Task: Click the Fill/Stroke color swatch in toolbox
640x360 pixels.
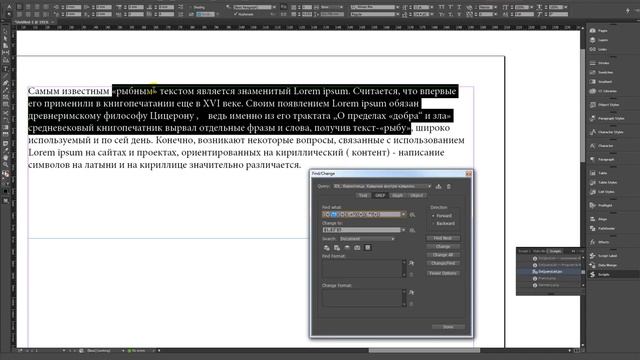Action: 5,175
